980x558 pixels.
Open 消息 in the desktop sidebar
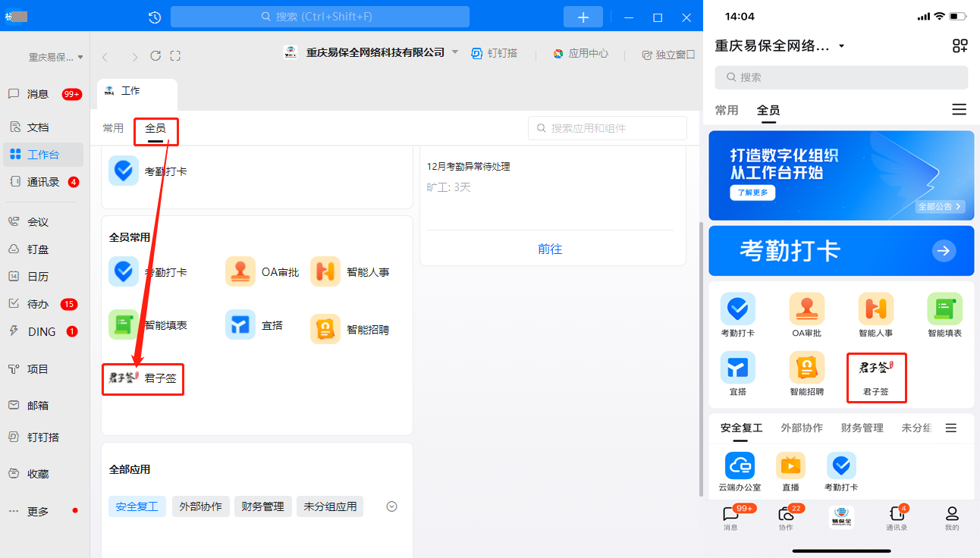45,94
